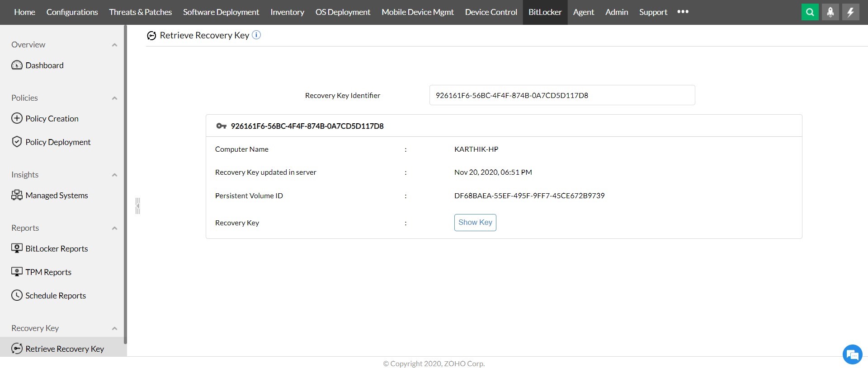
Task: Open Schedule Reports link
Action: (x=56, y=296)
